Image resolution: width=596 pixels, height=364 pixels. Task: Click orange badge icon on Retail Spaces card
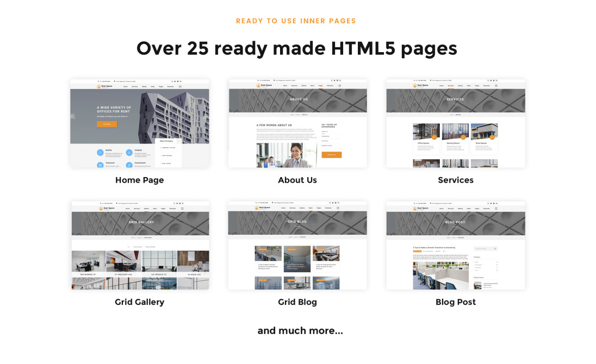492,137
